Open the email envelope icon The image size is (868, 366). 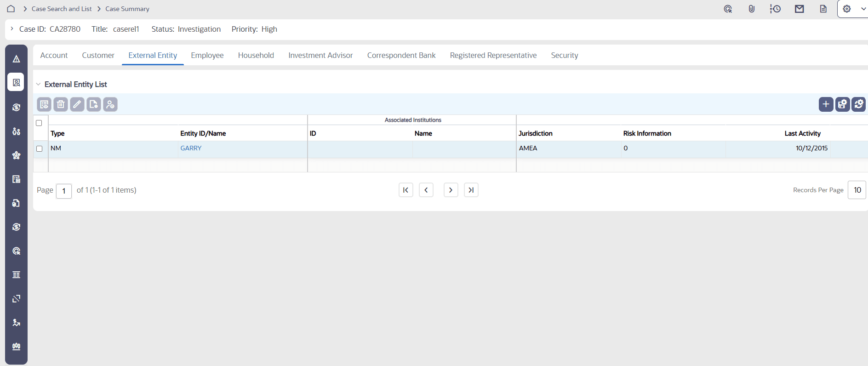(799, 9)
